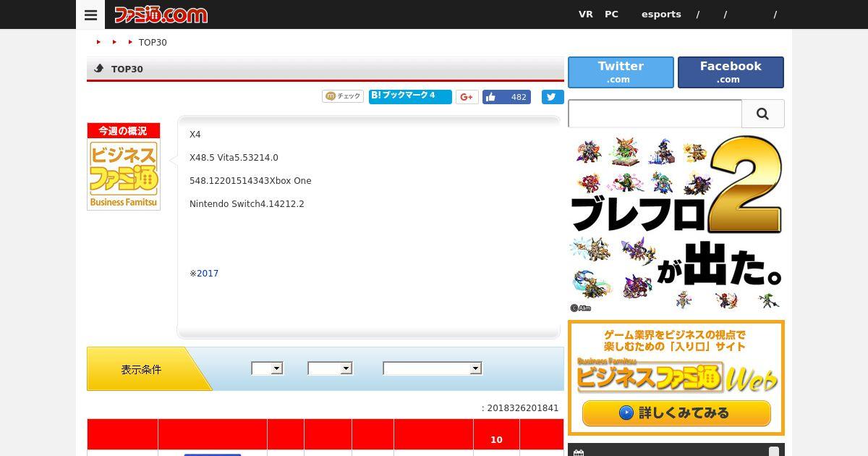The image size is (868, 456).
Task: Click the Nintendo Switch summary line
Action: click(247, 204)
